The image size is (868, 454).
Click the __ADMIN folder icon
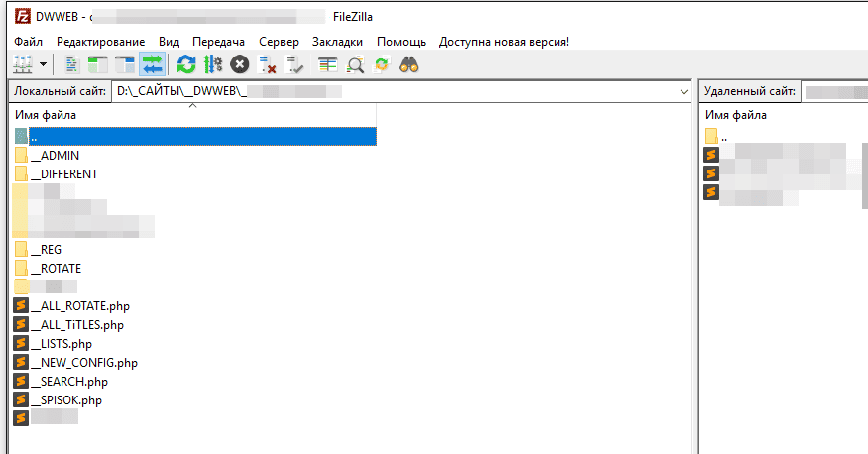[21, 156]
